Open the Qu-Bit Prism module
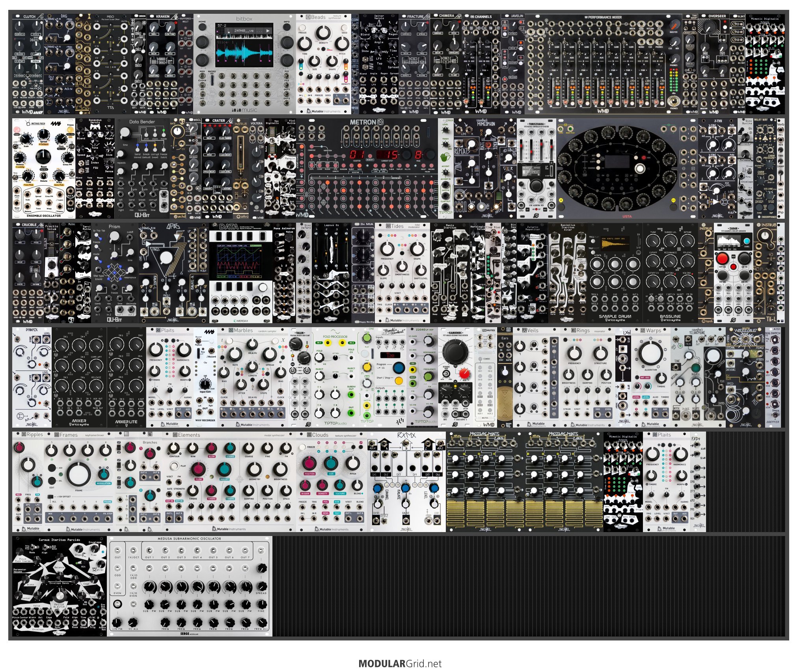The height and width of the screenshot is (672, 801). pos(115,273)
